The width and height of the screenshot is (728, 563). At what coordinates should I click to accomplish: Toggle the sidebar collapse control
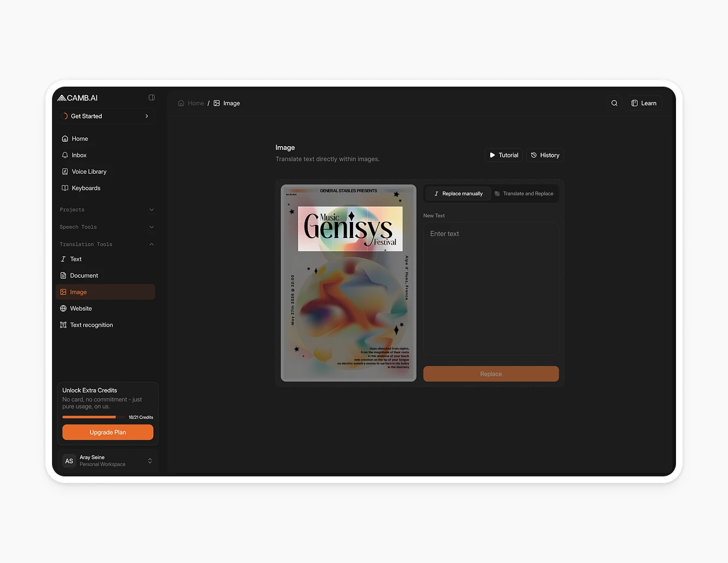coord(151,97)
